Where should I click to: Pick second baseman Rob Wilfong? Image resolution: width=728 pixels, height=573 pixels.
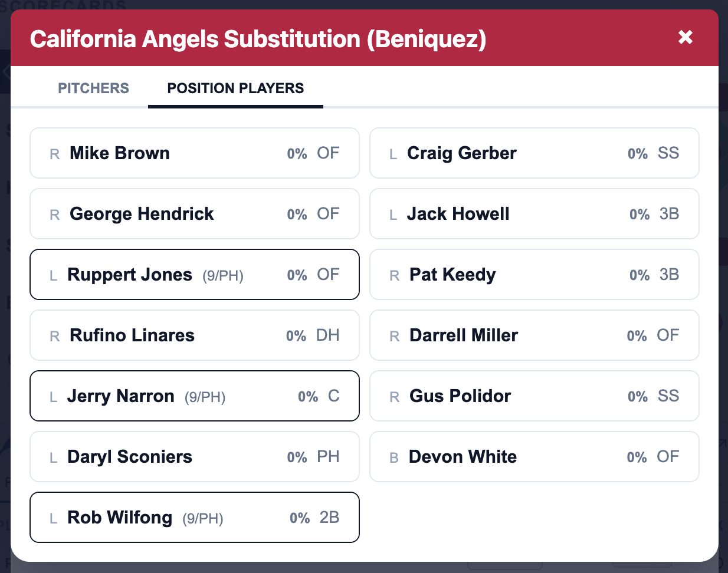pyautogui.click(x=195, y=517)
